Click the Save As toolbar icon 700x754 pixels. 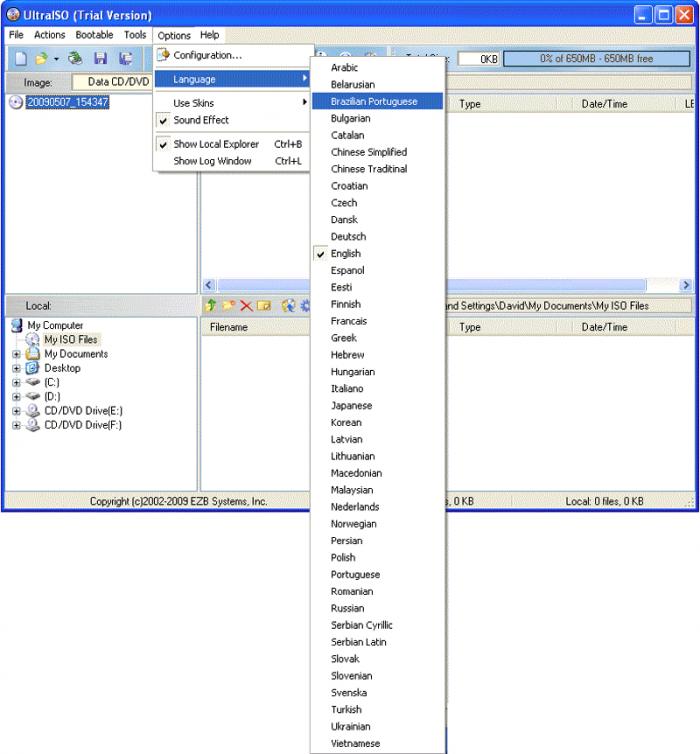126,58
